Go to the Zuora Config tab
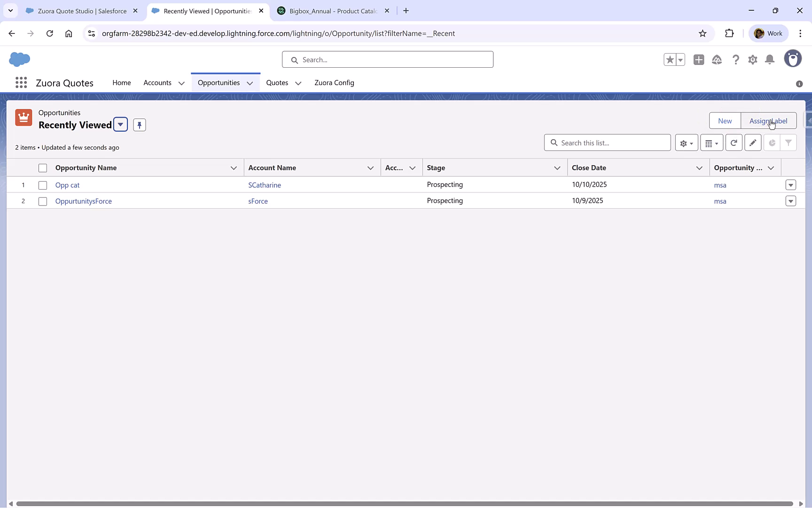The width and height of the screenshot is (812, 508). point(334,82)
